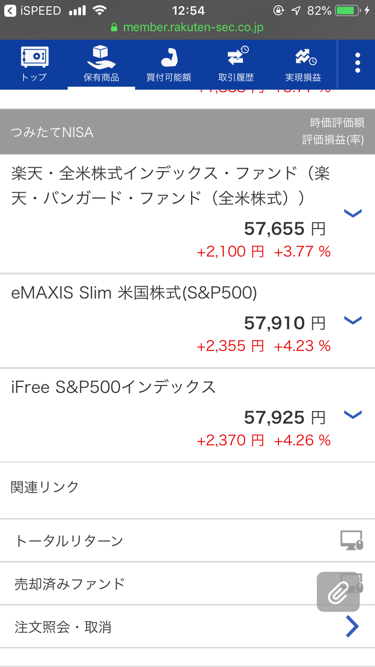Open the 実現損益 chart icon

[306, 57]
